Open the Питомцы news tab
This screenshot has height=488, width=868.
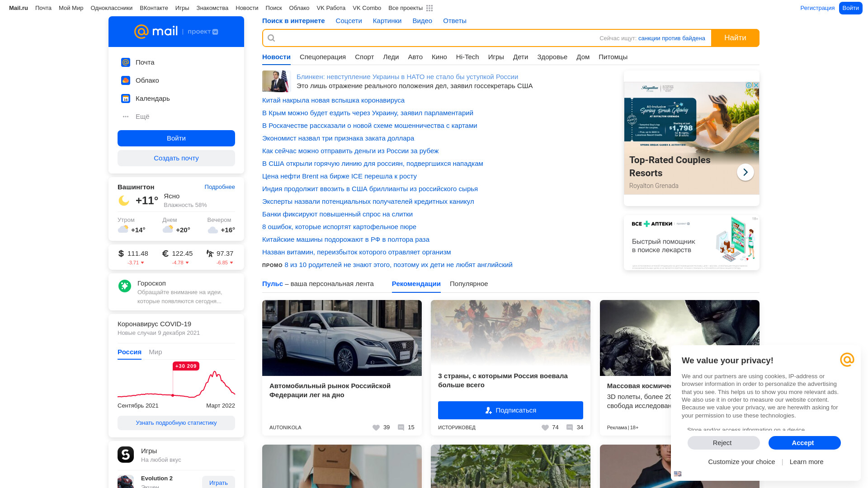(613, 57)
